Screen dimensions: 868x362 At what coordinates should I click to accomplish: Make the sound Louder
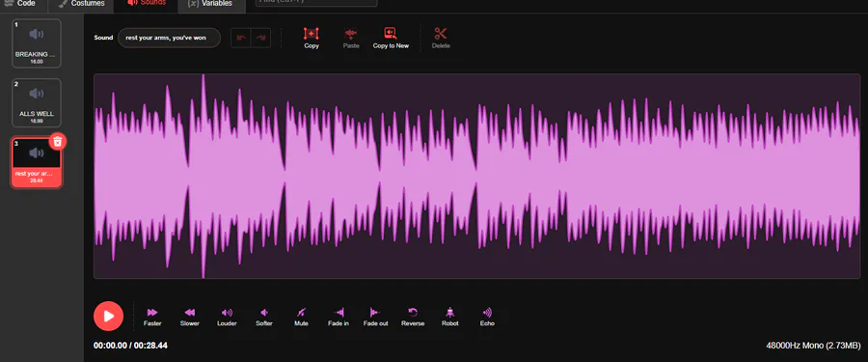click(x=227, y=313)
